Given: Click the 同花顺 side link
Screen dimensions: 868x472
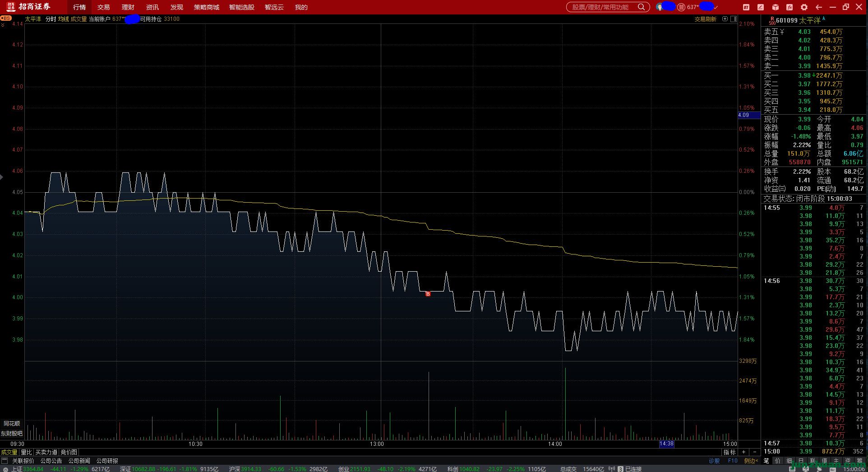Looking at the screenshot, I should [x=12, y=423].
